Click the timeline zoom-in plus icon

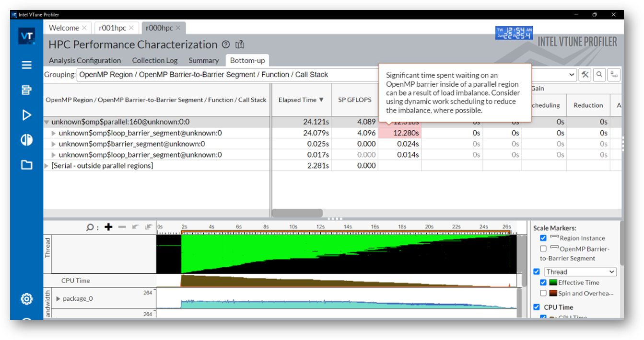(x=108, y=227)
